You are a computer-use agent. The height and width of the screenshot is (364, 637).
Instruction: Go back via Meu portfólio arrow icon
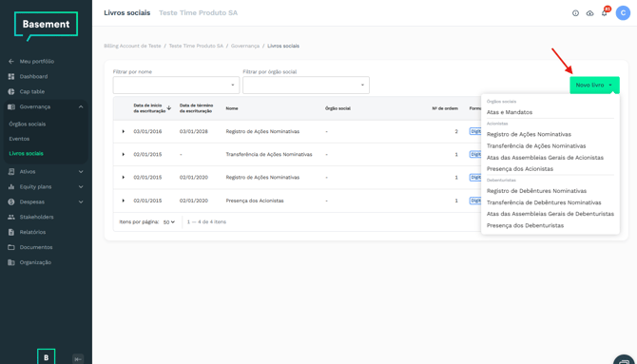[x=11, y=62]
